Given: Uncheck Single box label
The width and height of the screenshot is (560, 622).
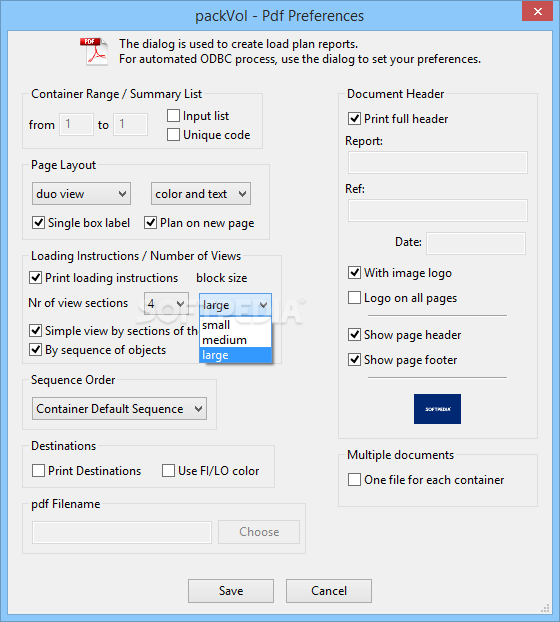Looking at the screenshot, I should pos(38,223).
